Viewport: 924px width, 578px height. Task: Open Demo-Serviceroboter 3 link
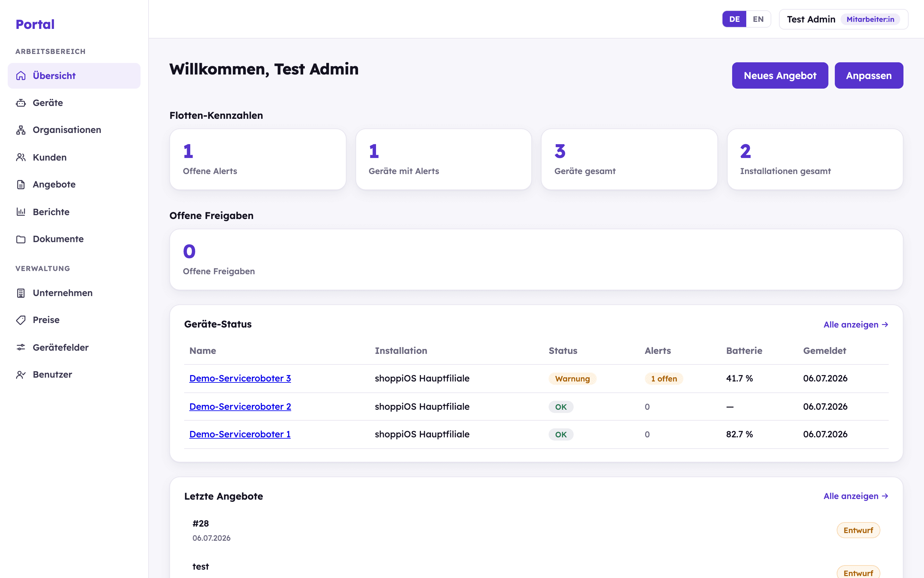tap(240, 379)
